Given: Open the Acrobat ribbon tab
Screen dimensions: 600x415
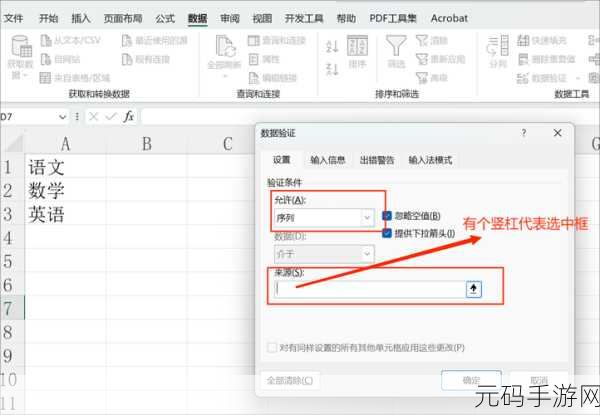Looking at the screenshot, I should (449, 18).
